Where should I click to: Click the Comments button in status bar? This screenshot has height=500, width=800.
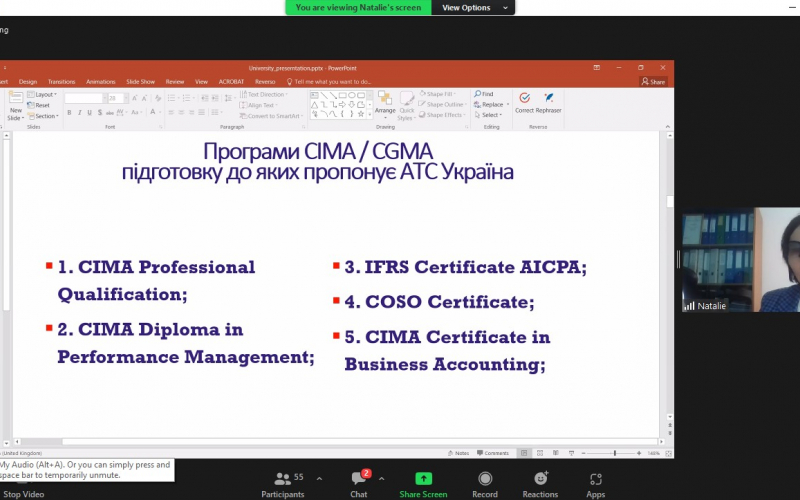tap(493, 453)
